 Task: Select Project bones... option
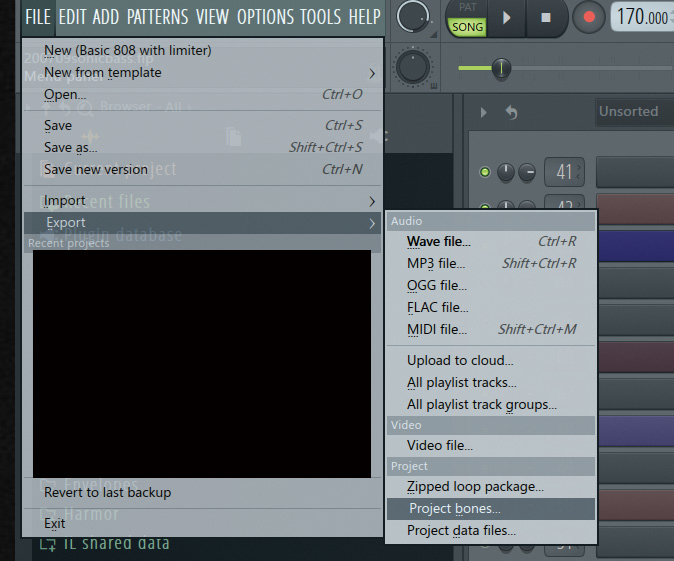(x=491, y=509)
